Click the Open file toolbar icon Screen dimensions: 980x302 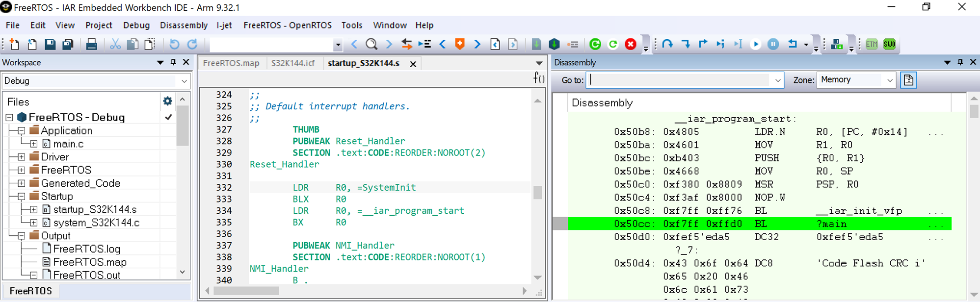32,44
